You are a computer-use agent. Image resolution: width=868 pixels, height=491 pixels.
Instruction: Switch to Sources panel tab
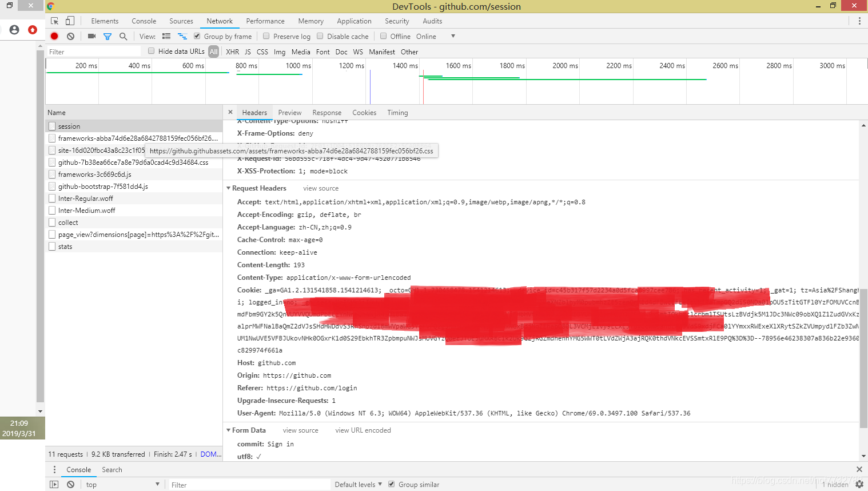pyautogui.click(x=181, y=21)
